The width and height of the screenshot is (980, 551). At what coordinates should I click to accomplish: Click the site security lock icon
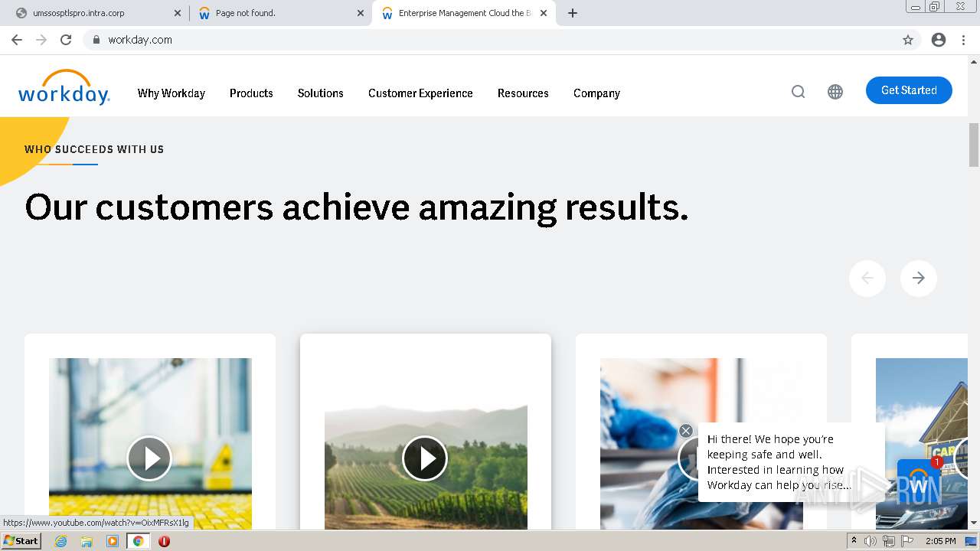click(96, 40)
